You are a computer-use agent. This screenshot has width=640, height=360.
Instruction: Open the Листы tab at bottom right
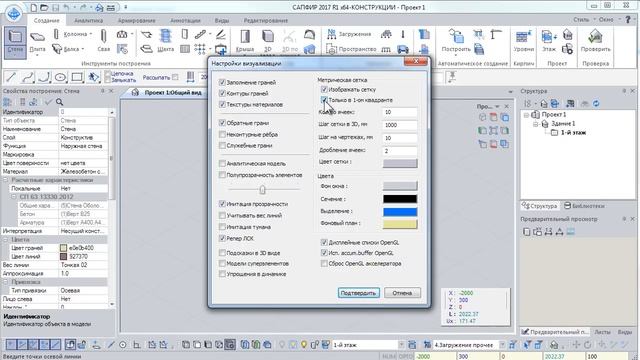point(602,332)
